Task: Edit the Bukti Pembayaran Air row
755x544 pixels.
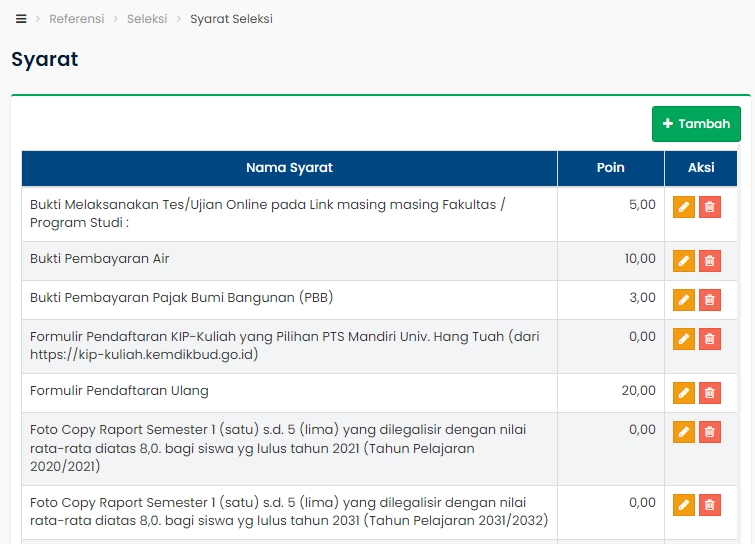Action: coord(684,261)
